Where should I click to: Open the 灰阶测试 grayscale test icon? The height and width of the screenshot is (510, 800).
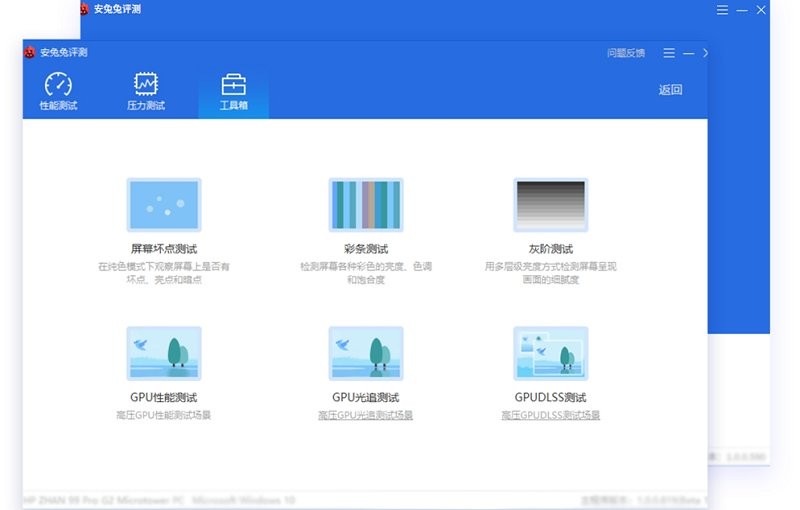(x=550, y=205)
